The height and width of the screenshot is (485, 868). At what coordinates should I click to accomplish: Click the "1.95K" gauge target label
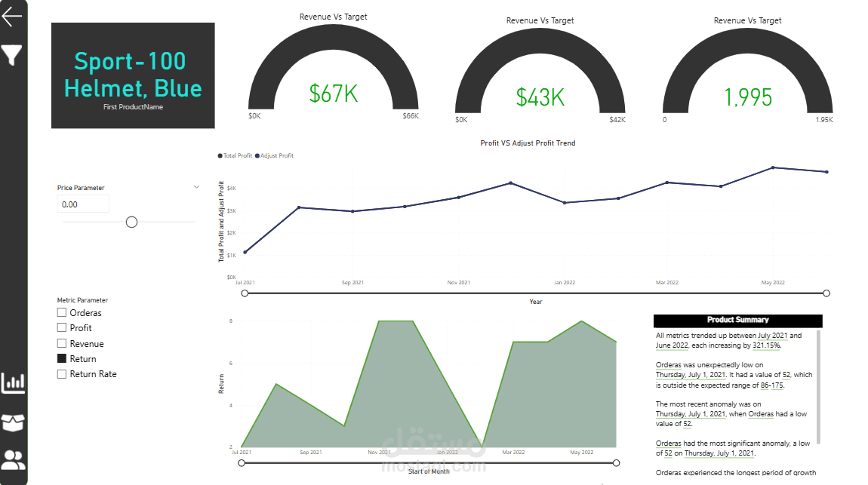point(824,120)
